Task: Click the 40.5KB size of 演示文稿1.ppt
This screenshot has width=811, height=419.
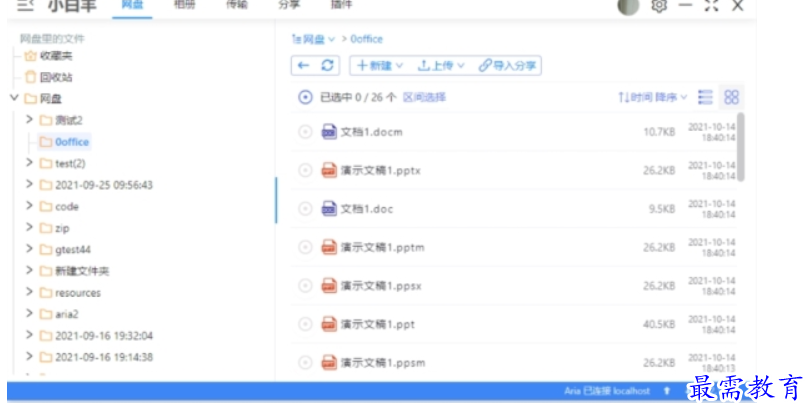Action: [659, 325]
